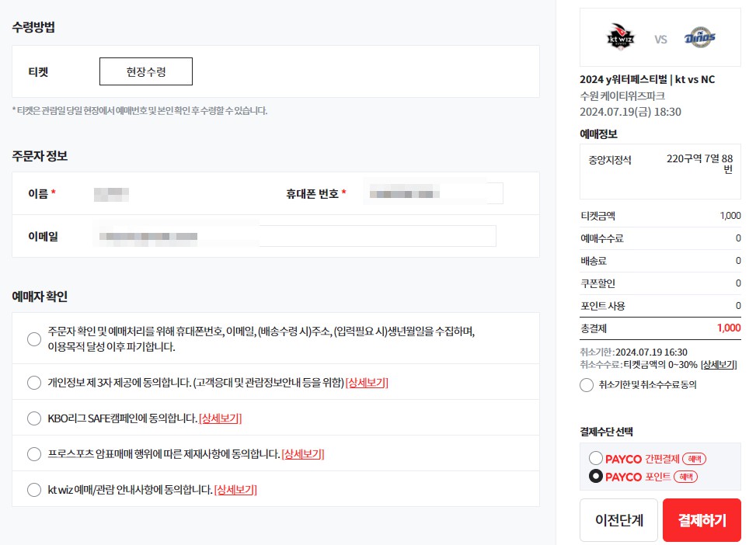
Task: Open 상세보기 for 개인정보 제3자 제공
Action: click(x=368, y=382)
